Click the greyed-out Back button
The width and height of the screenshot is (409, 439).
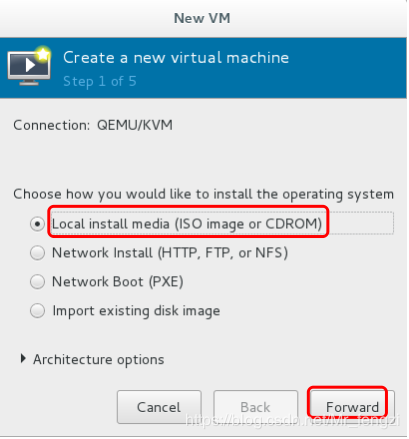pyautogui.click(x=255, y=407)
